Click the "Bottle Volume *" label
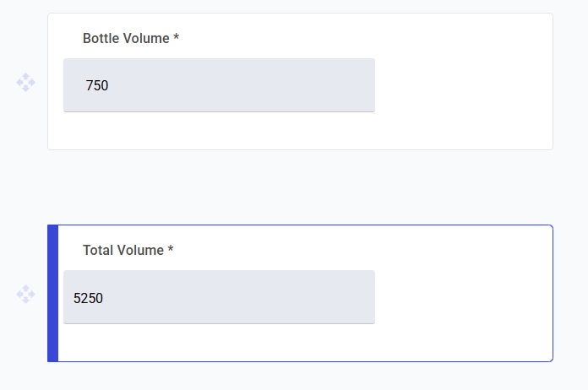Image resolution: width=588 pixels, height=390 pixels. point(130,39)
